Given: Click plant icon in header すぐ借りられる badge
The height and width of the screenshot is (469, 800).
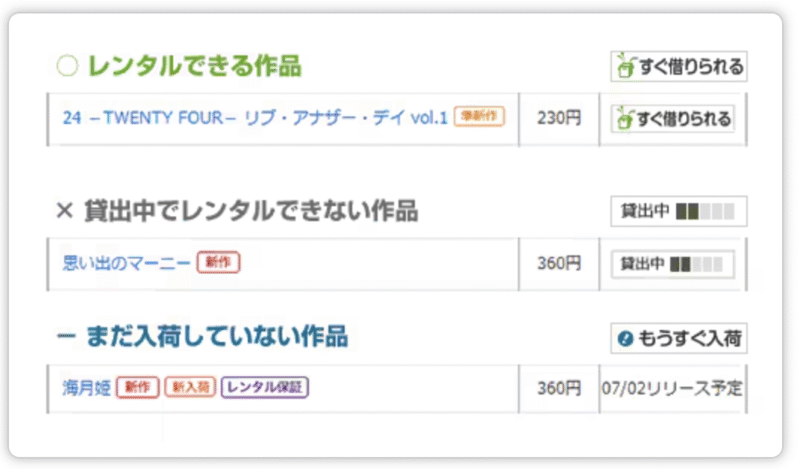Looking at the screenshot, I should click(626, 67).
